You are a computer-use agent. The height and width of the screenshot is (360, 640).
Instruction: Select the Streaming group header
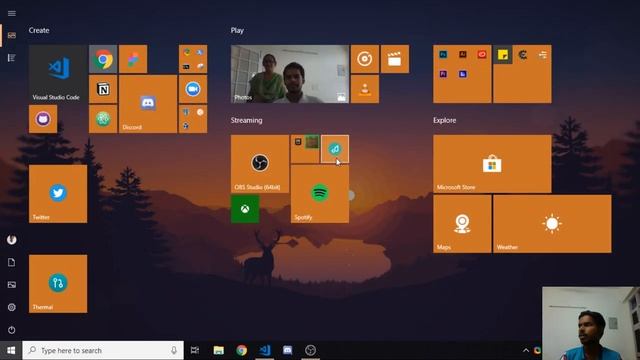(x=247, y=120)
